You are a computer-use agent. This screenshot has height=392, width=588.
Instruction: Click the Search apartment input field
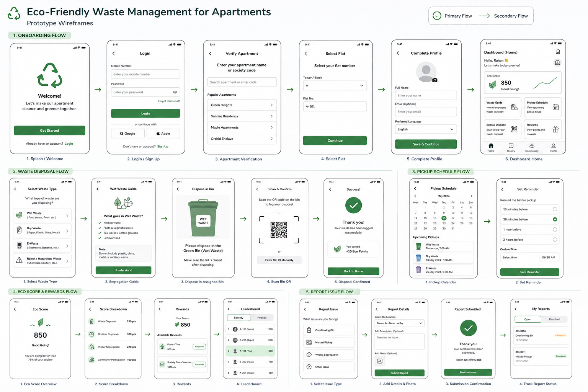(242, 82)
